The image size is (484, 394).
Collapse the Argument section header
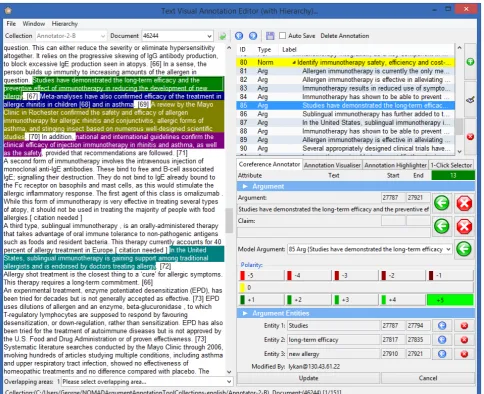click(356, 186)
